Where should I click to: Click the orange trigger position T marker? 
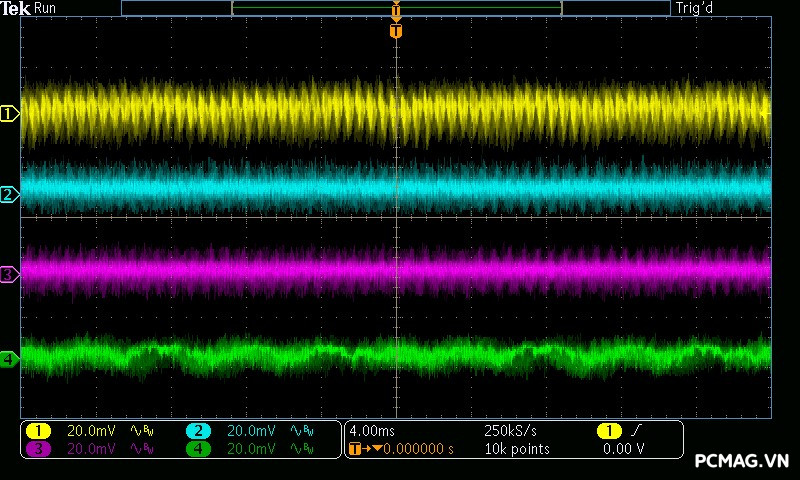coord(396,31)
